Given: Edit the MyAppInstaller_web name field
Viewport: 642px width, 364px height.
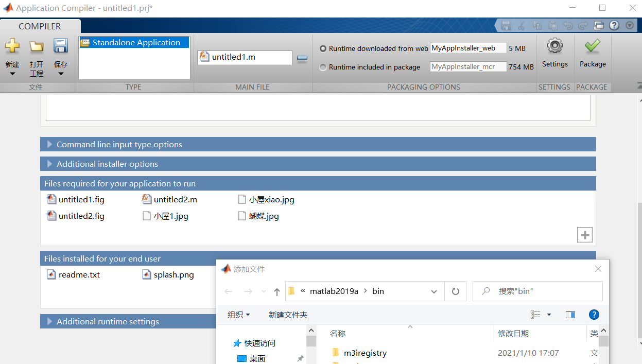Looking at the screenshot, I should click(x=468, y=48).
